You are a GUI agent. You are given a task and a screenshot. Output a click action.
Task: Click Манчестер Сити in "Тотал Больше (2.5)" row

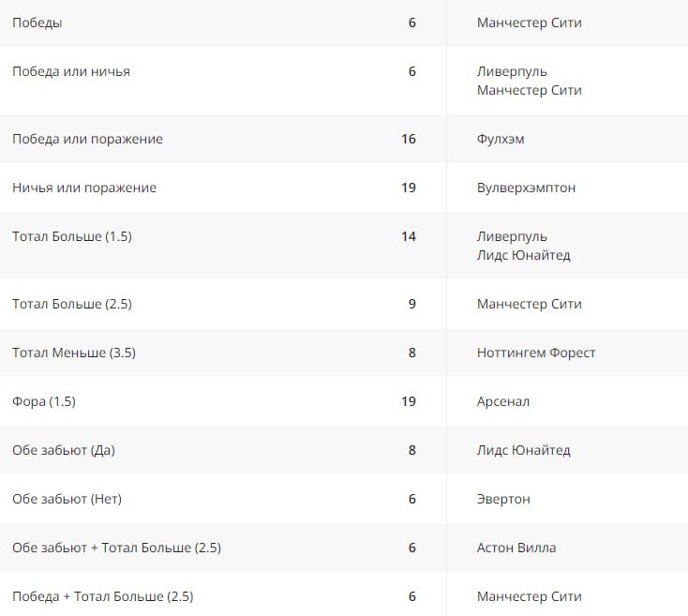pos(529,304)
